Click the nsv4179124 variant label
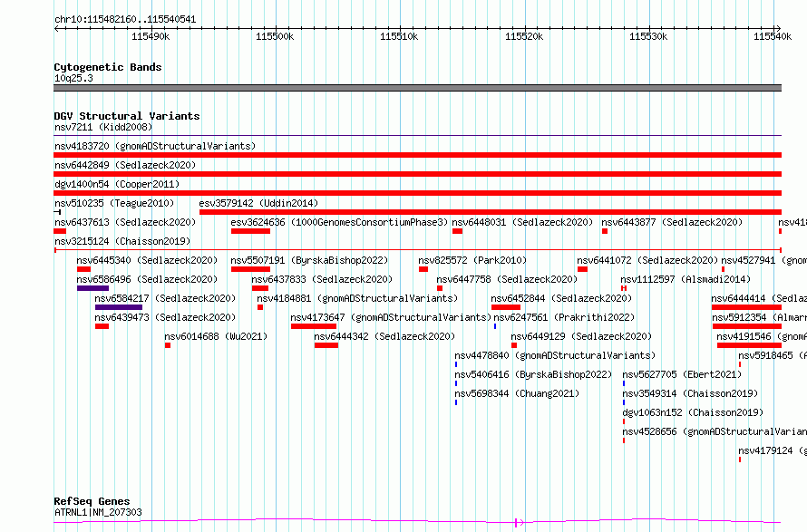807x532 pixels. [x=773, y=450]
